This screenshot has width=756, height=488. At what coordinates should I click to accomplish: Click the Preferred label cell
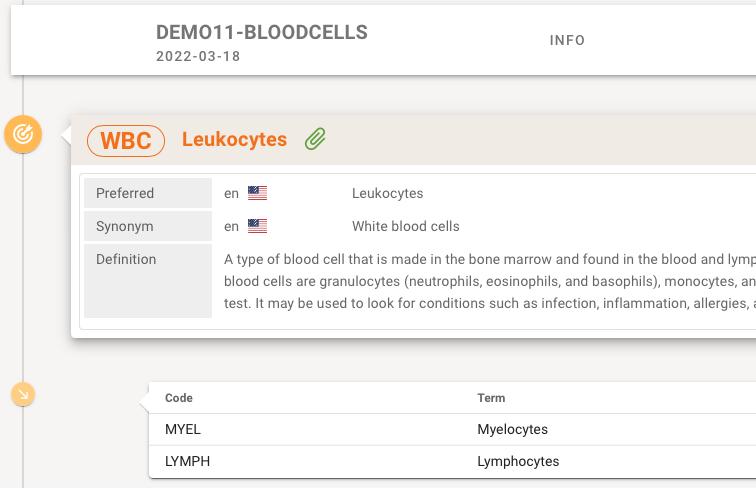(x=147, y=193)
